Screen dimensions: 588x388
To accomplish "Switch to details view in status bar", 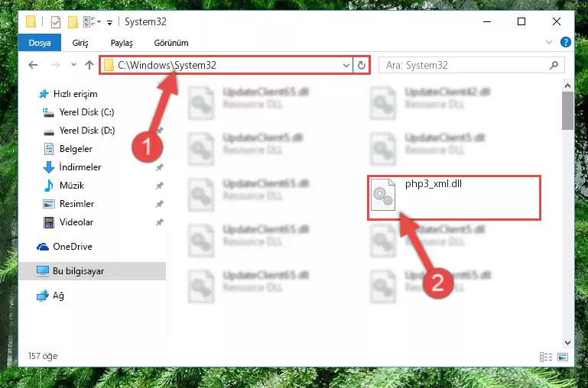I will click(546, 357).
